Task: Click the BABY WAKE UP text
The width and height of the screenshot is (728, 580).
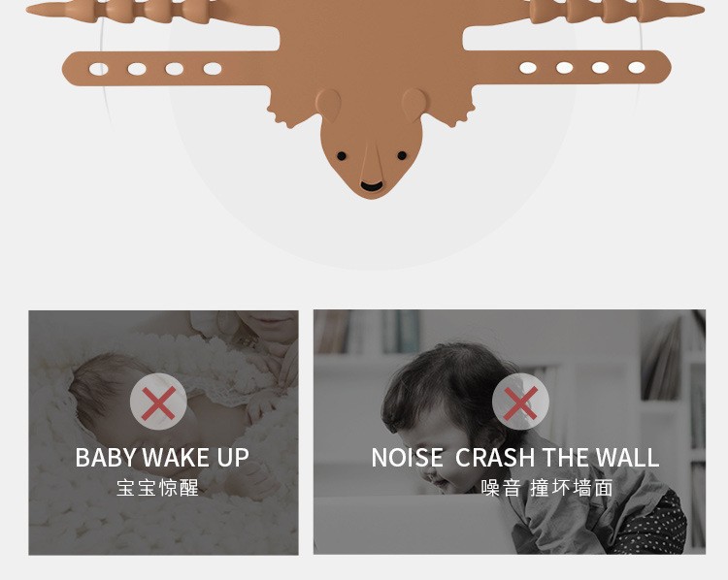Action: (162, 458)
